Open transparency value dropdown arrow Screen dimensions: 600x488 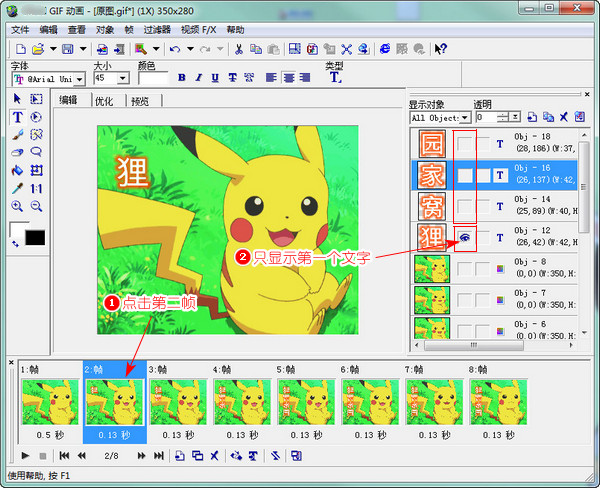tap(516, 117)
